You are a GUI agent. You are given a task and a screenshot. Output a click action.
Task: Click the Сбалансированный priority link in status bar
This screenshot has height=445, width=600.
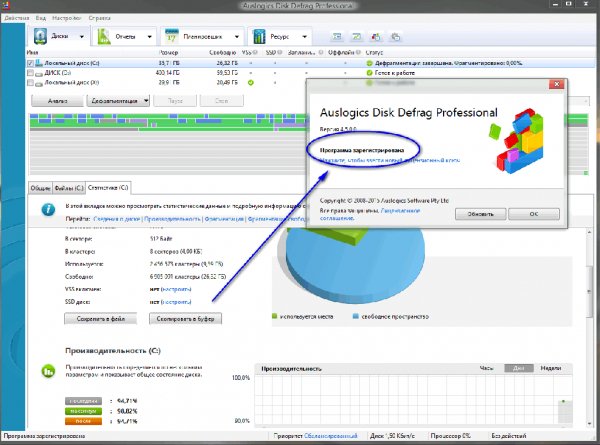coord(331,436)
